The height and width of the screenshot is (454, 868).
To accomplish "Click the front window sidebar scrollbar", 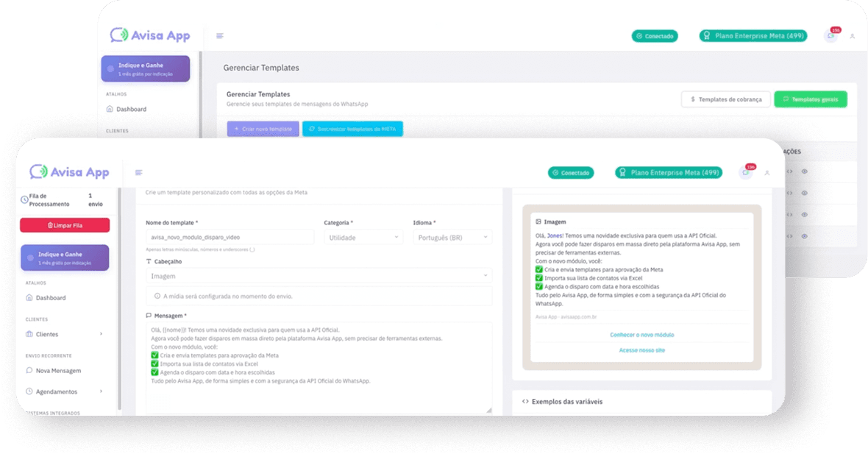I will point(120,299).
